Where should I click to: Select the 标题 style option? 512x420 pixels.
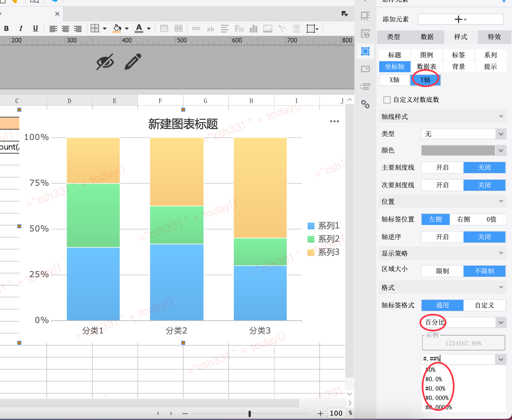pos(395,55)
